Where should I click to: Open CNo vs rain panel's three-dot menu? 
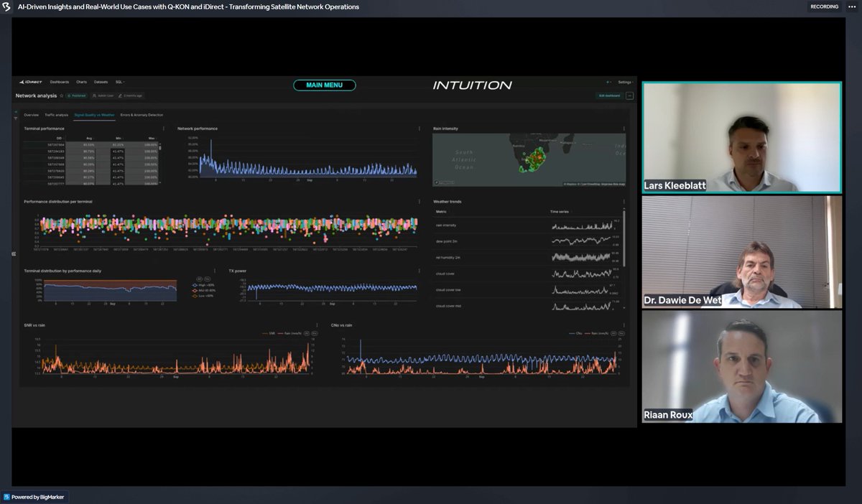(x=624, y=325)
